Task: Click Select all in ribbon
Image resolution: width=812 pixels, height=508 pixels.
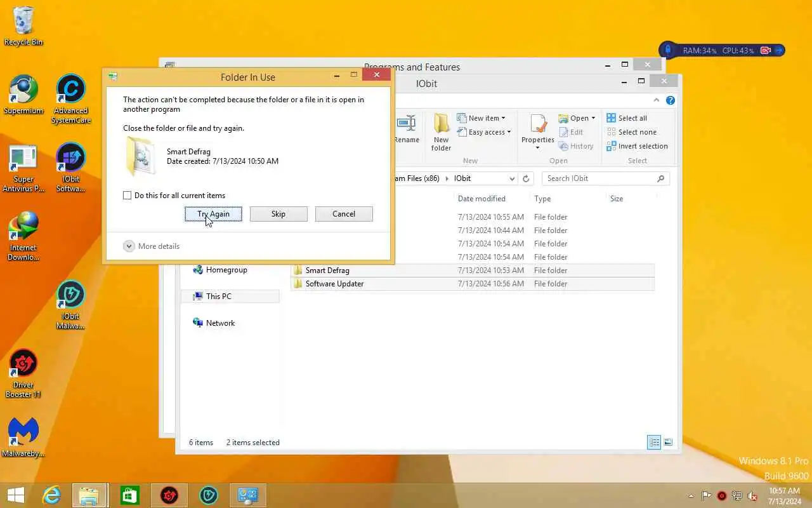Action: pos(627,118)
